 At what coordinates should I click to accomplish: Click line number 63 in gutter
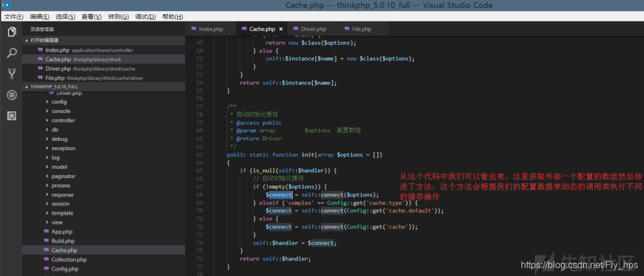click(x=200, y=155)
